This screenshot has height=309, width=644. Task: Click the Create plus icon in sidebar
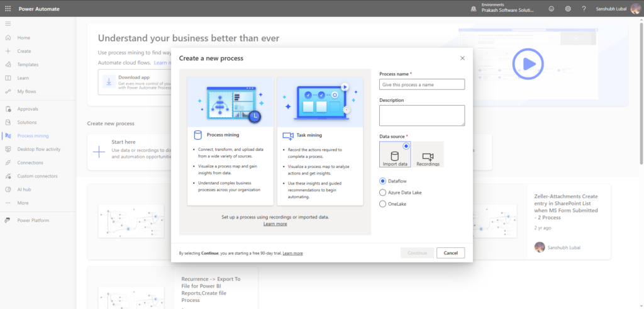(8, 52)
